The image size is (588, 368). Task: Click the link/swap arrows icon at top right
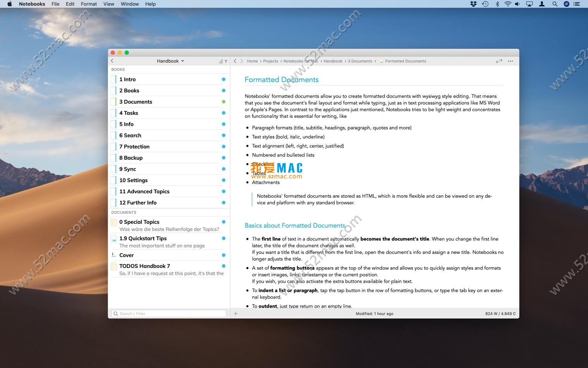click(x=499, y=61)
